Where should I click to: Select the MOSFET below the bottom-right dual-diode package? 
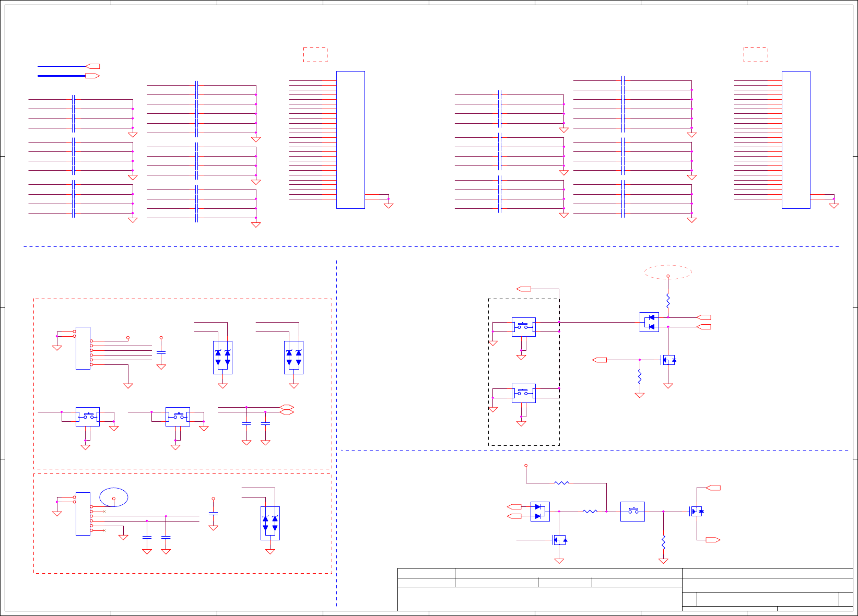559,540
